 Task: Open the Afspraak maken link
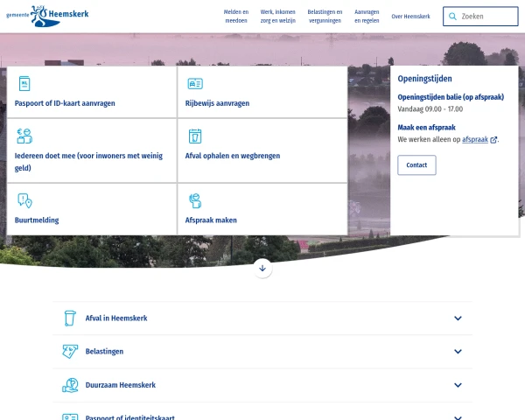pyautogui.click(x=211, y=220)
